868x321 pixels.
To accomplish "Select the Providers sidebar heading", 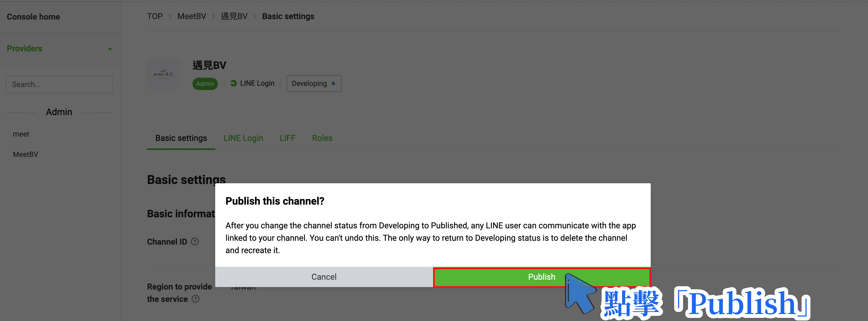I will click(x=25, y=49).
